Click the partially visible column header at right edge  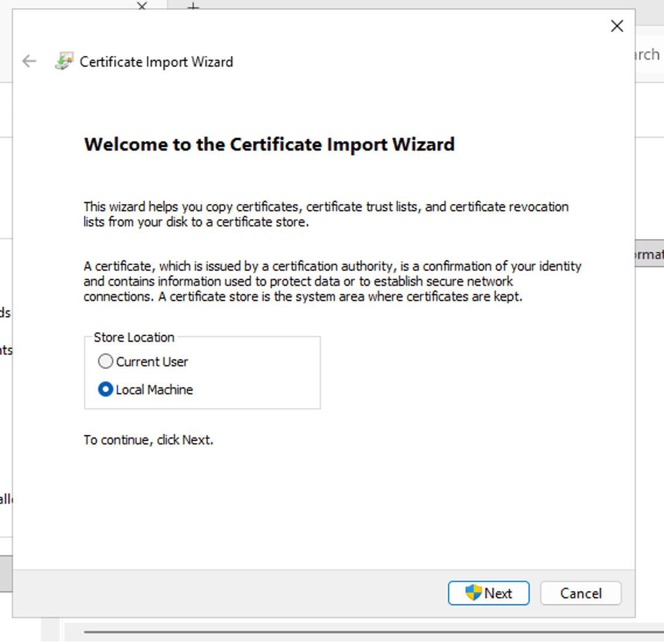649,255
